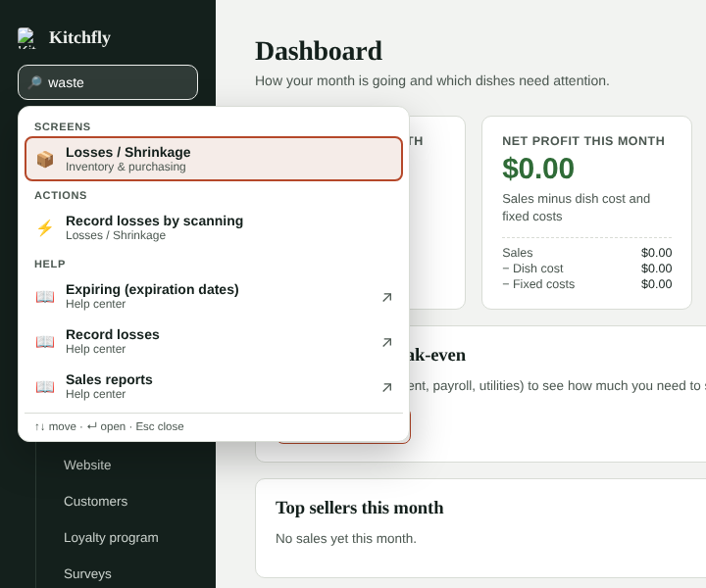Click the Dashboard page heading
The height and width of the screenshot is (588, 706).
click(x=319, y=51)
